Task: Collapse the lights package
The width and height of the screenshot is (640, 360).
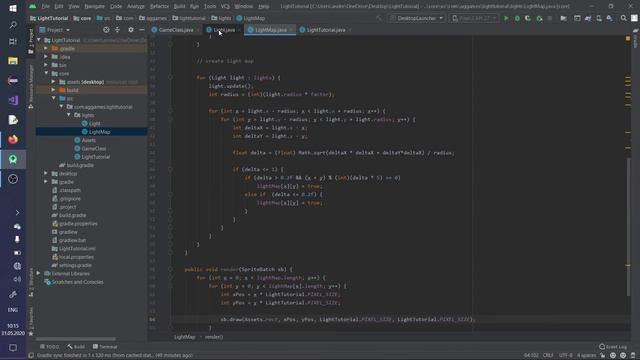Action: pos(69,115)
